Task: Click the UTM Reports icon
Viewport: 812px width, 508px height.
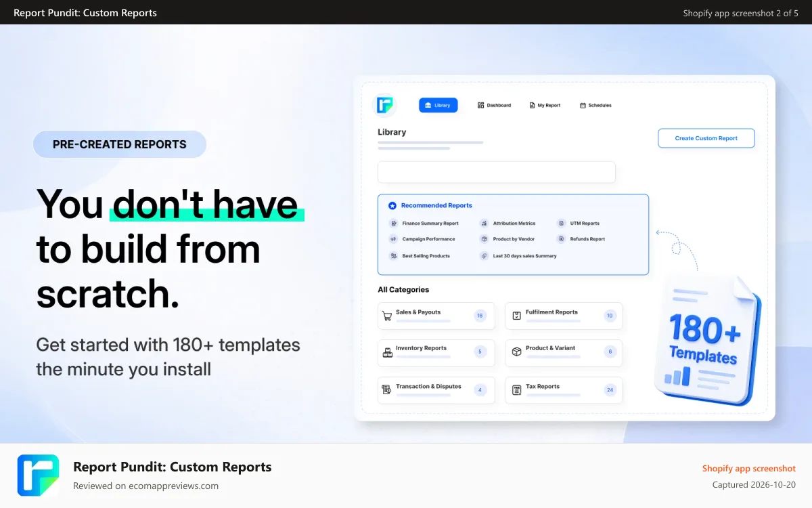Action: point(561,223)
